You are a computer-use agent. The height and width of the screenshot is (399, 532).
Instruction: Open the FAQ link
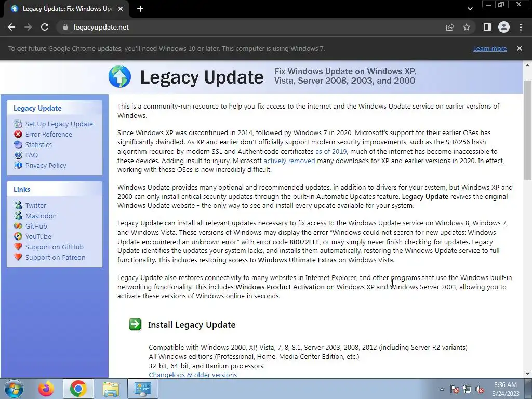pyautogui.click(x=32, y=155)
